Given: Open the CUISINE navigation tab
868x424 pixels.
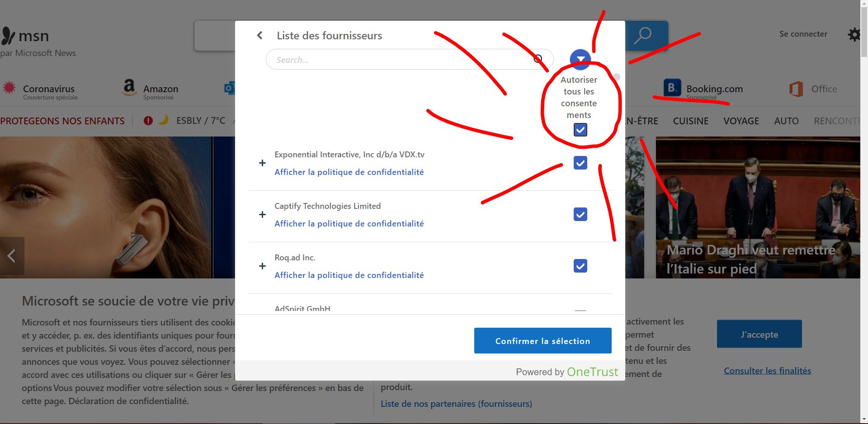Looking at the screenshot, I should [690, 121].
